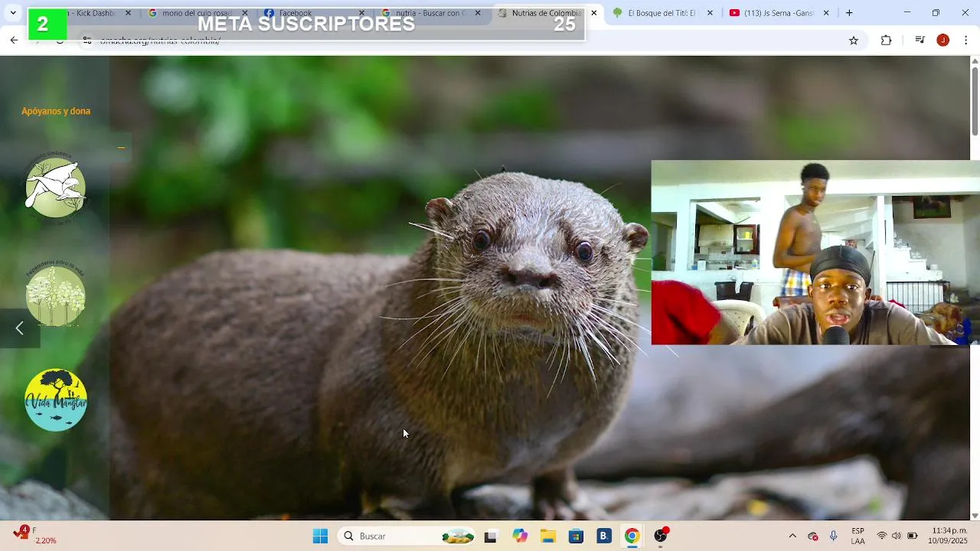Open Copilot from the taskbar
The width and height of the screenshot is (980, 551).
click(520, 536)
